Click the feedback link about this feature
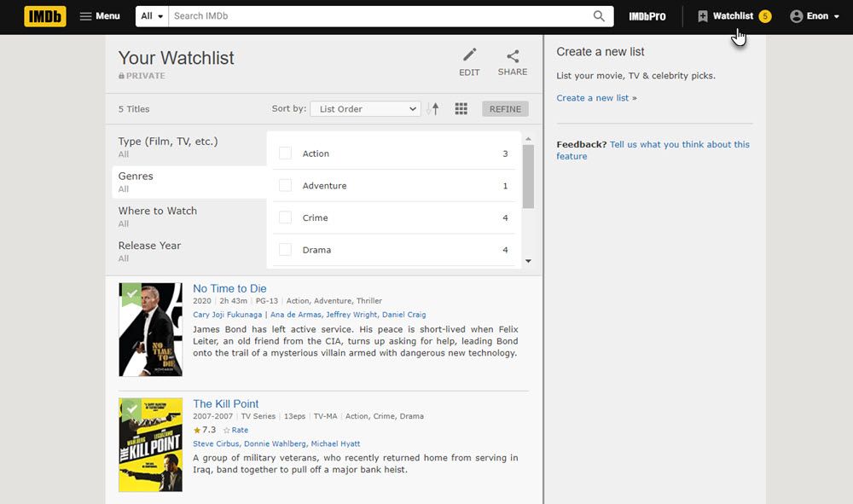This screenshot has width=853, height=504. 653,150
